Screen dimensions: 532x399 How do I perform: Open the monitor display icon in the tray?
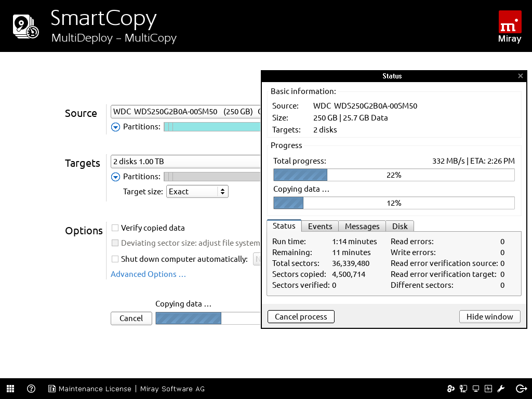pyautogui.click(x=475, y=388)
